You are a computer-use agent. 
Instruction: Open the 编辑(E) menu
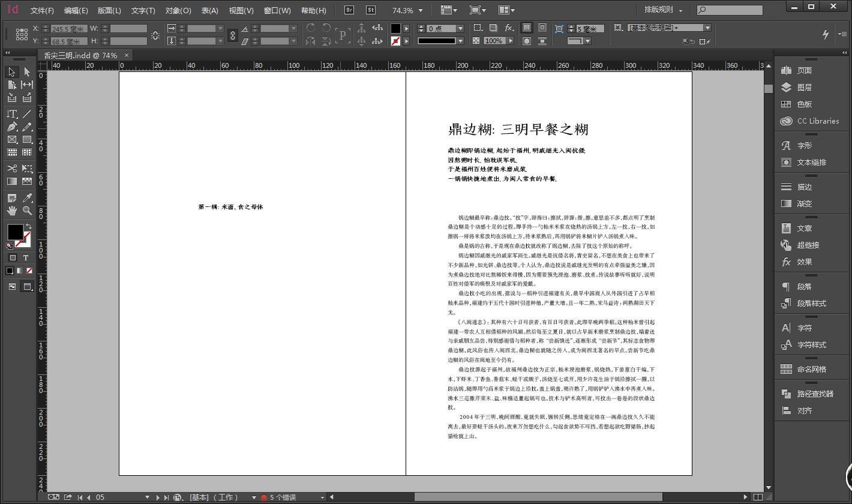tap(76, 10)
